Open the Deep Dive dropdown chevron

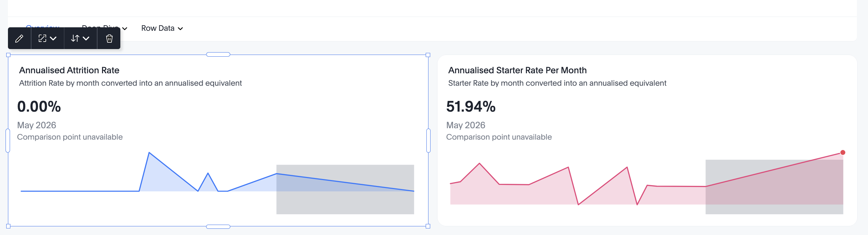click(x=125, y=29)
